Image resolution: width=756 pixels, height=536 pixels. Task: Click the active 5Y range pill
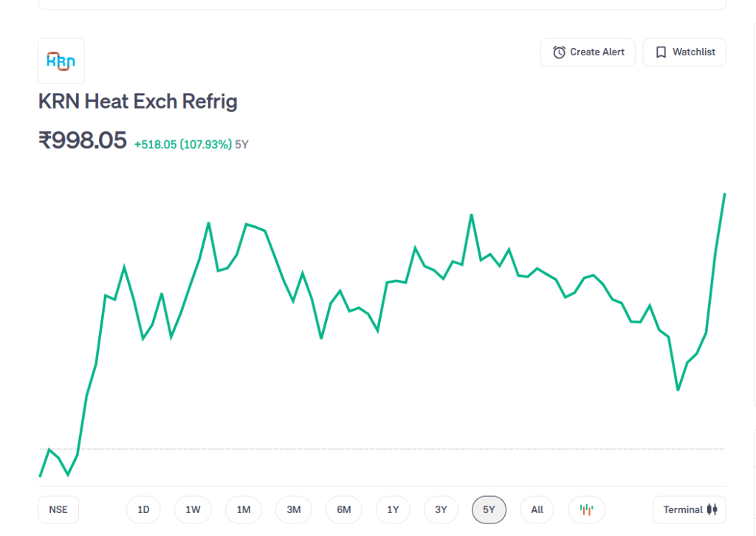(489, 509)
